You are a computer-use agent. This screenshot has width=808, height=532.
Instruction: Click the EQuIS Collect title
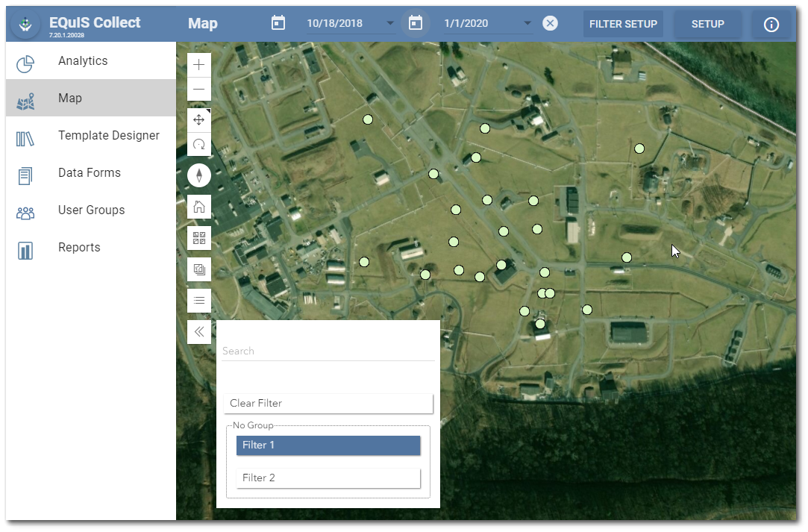95,22
